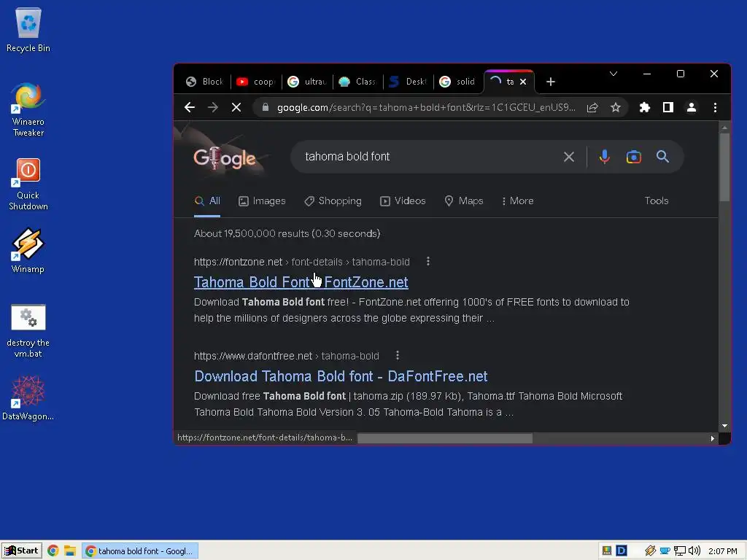
Task: Switch to the 'solid' Google tab
Action: tap(458, 82)
